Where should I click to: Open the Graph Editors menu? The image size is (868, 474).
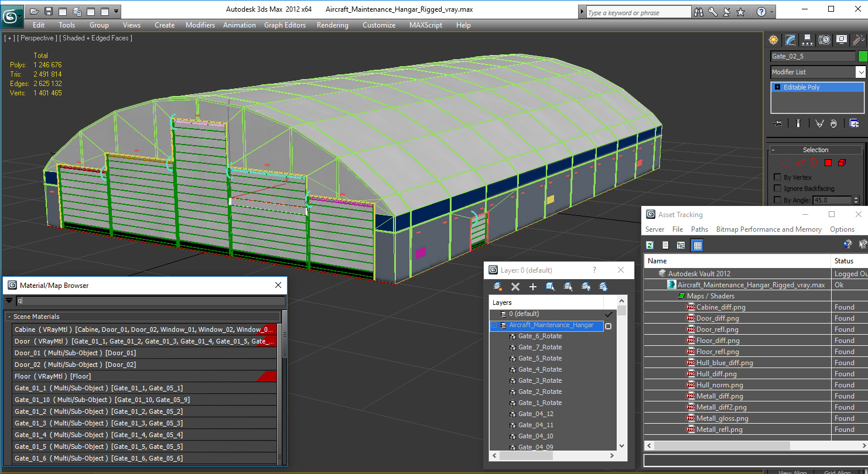(285, 25)
